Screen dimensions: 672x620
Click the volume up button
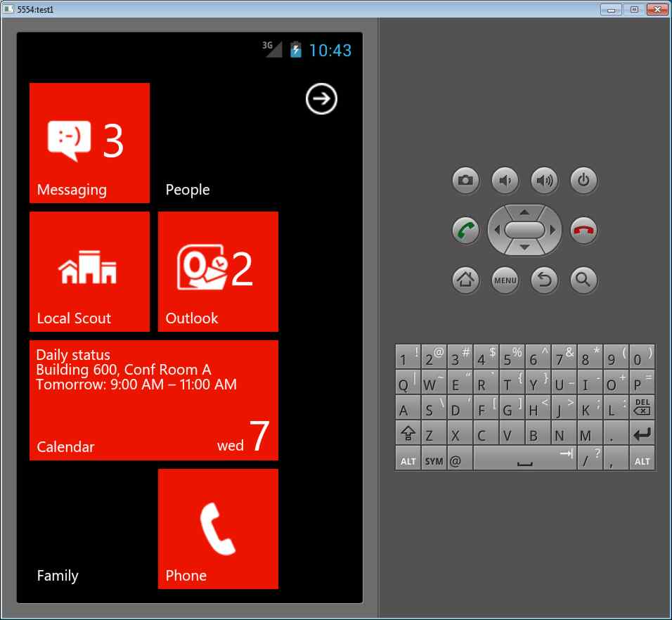point(544,181)
